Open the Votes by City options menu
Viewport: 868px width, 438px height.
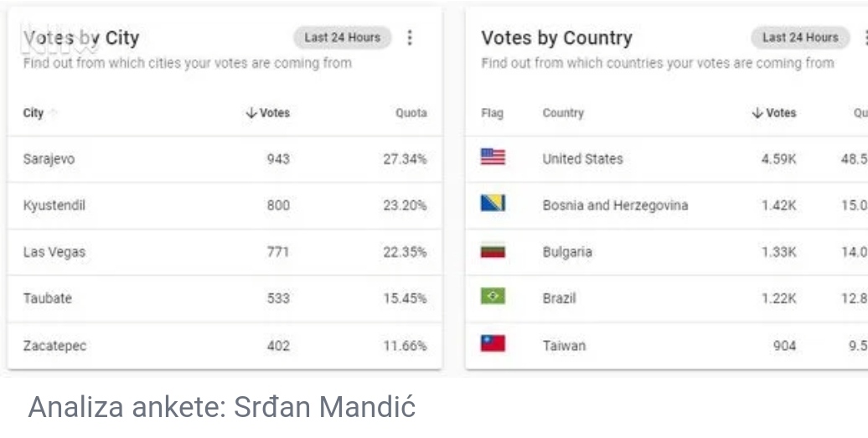pos(410,38)
